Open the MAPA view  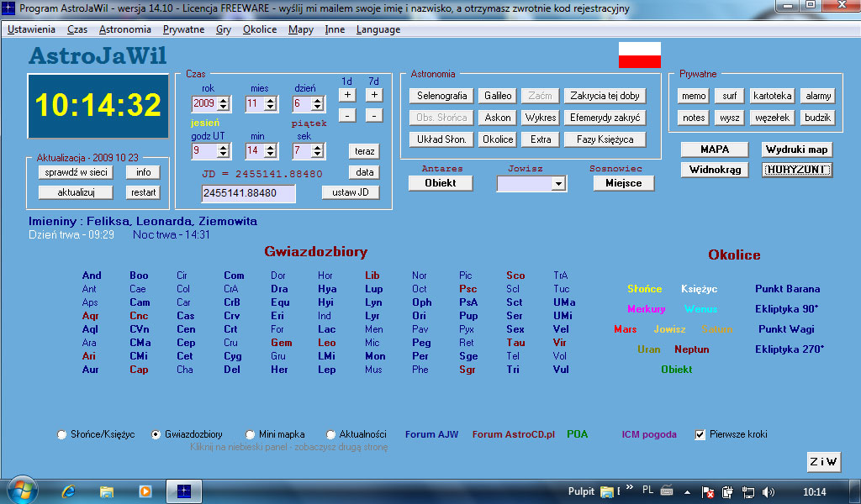tap(715, 150)
